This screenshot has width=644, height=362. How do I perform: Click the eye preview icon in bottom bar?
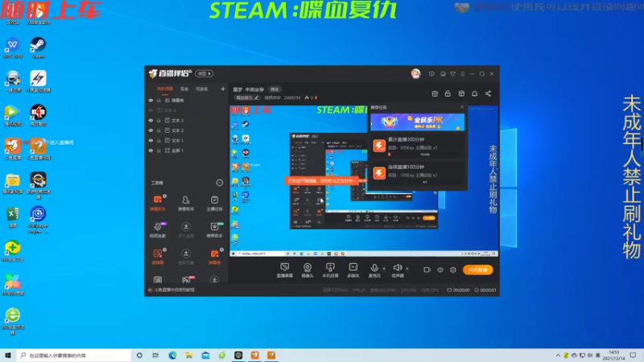(x=440, y=269)
